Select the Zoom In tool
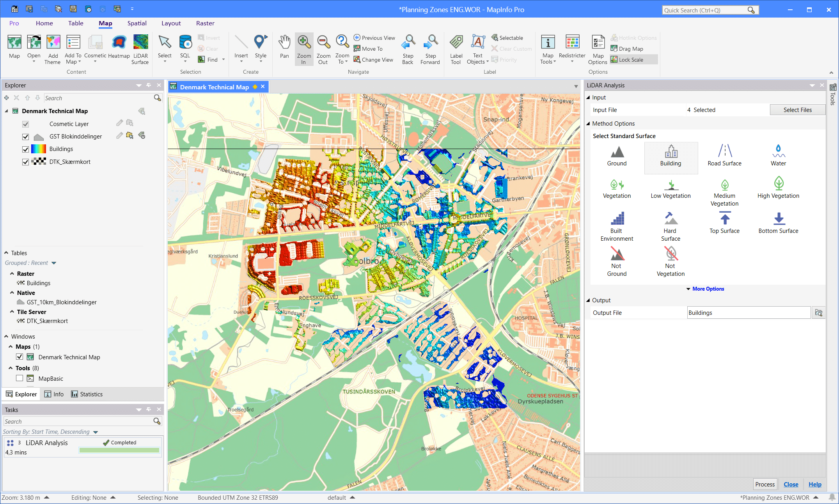 pos(304,49)
